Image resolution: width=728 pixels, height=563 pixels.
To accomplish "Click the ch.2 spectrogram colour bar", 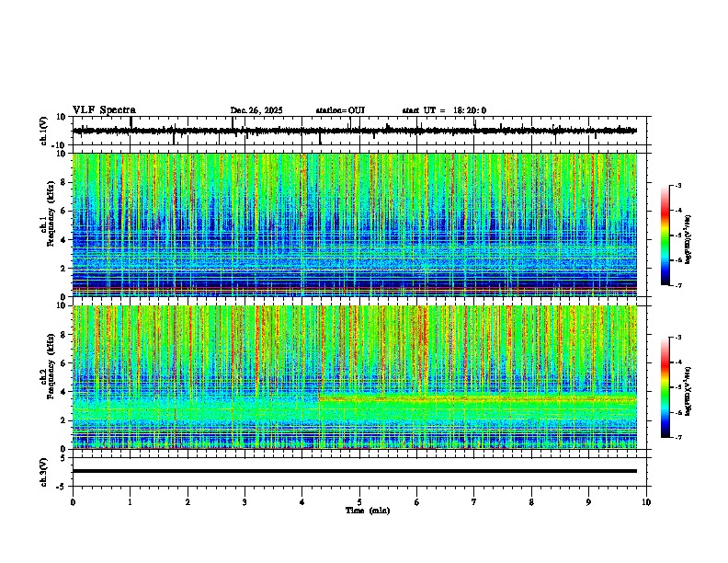I will point(665,387).
